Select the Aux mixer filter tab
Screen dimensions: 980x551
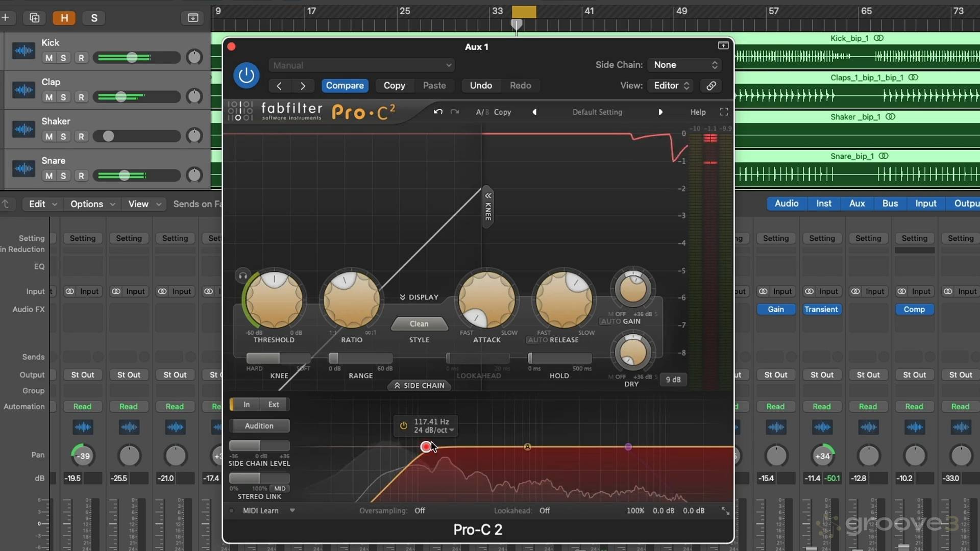tap(856, 204)
